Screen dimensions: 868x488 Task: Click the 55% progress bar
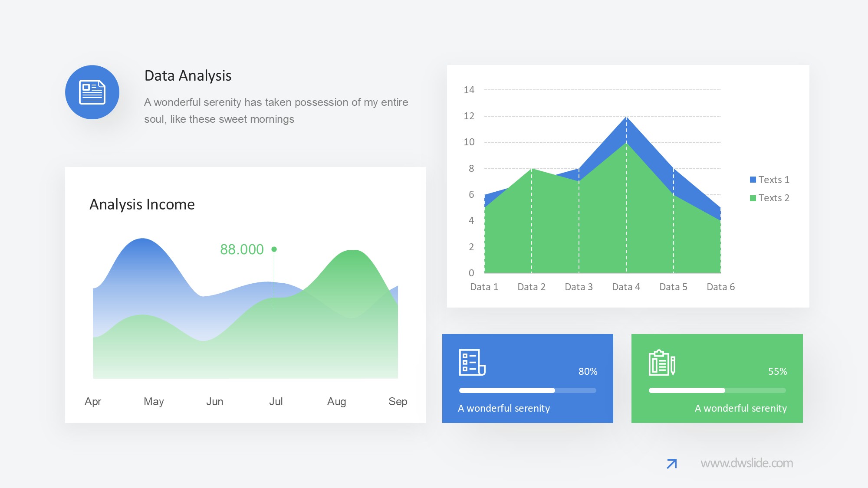717,390
